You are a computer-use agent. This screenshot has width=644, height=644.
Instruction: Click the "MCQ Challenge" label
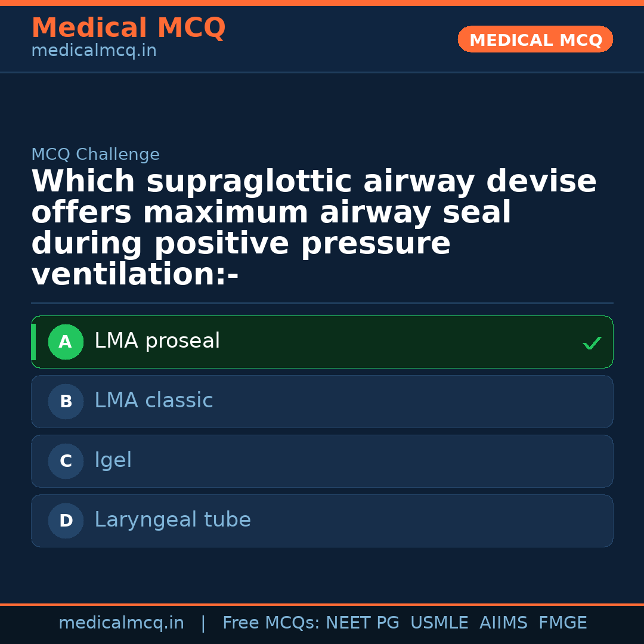point(95,155)
